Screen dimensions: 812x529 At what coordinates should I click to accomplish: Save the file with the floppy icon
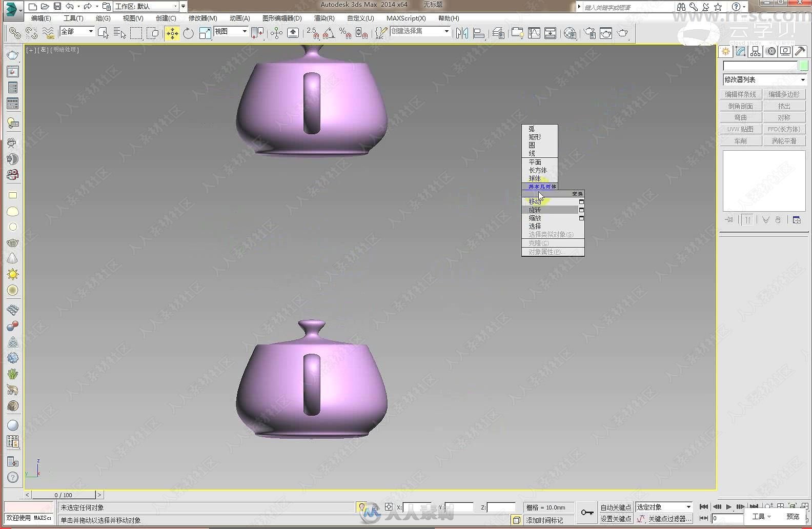click(x=57, y=7)
